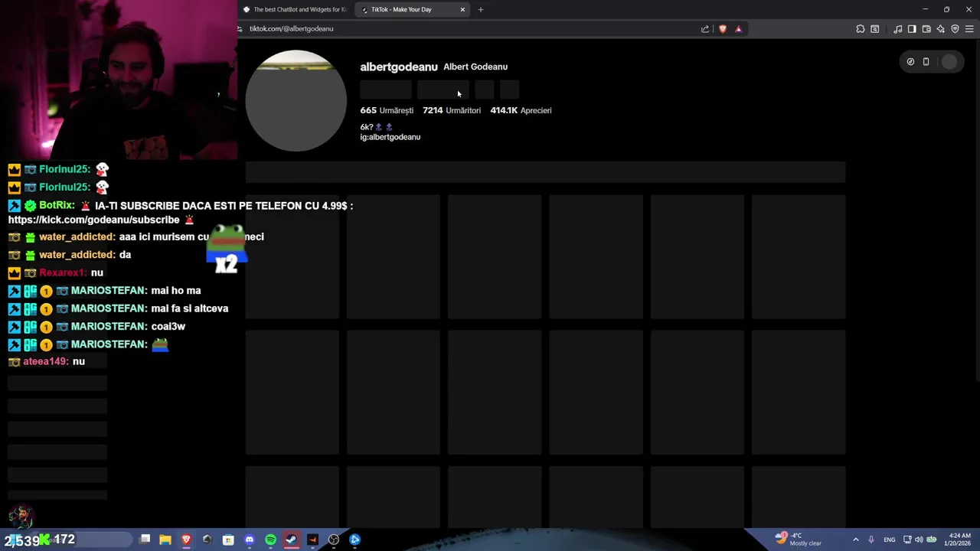
Task: Click the pepe emote with x2 label
Action: click(x=227, y=249)
